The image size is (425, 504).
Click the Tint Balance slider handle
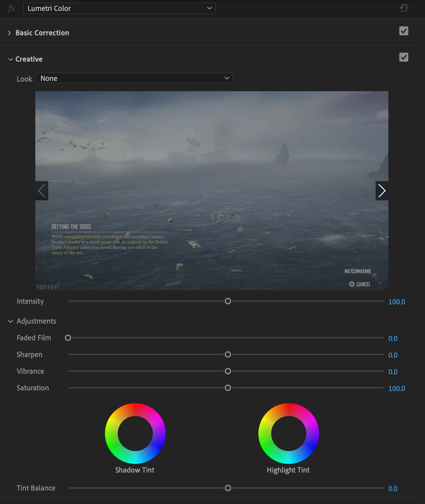pos(228,488)
